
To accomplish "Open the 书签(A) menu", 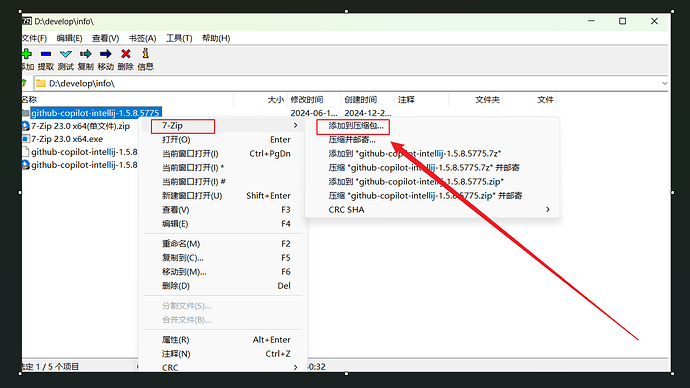I will 142,38.
